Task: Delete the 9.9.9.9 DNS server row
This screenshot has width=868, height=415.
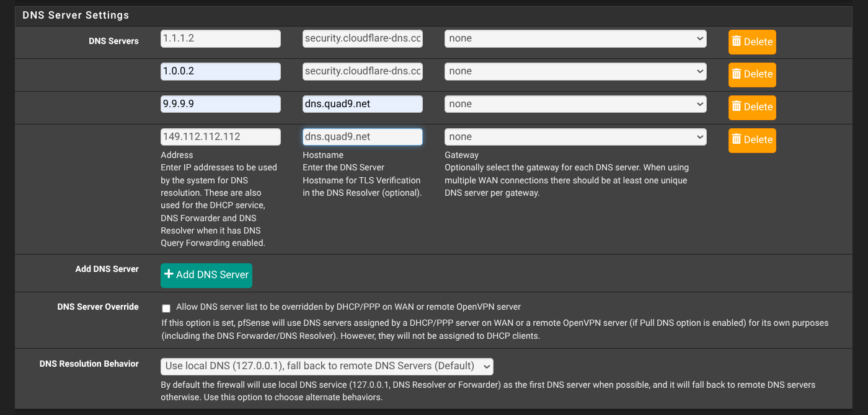Action: (752, 107)
